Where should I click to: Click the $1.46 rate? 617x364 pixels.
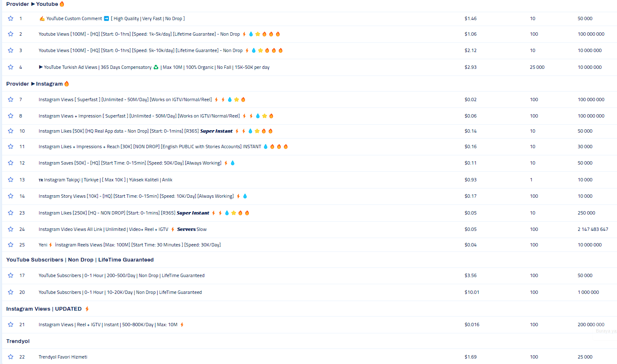[471, 18]
